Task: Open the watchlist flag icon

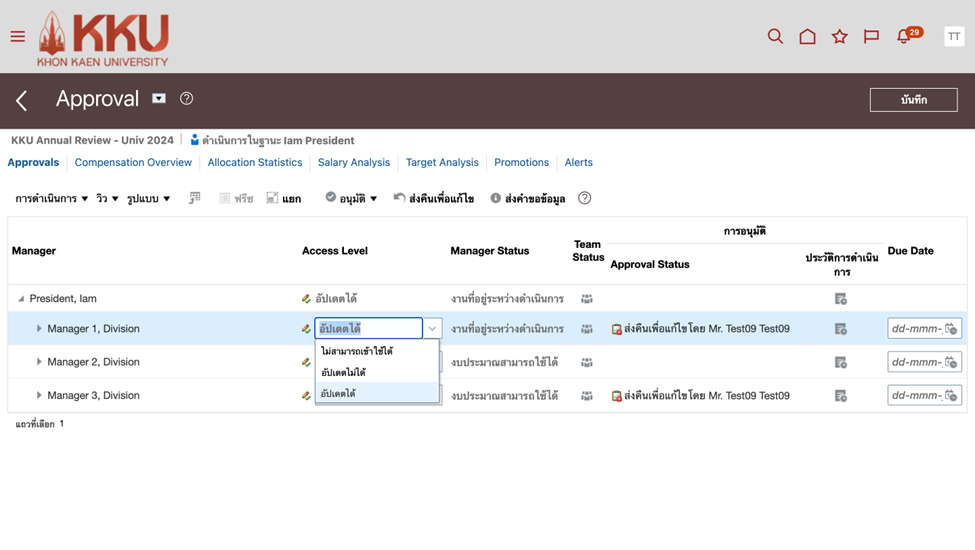Action: (871, 37)
